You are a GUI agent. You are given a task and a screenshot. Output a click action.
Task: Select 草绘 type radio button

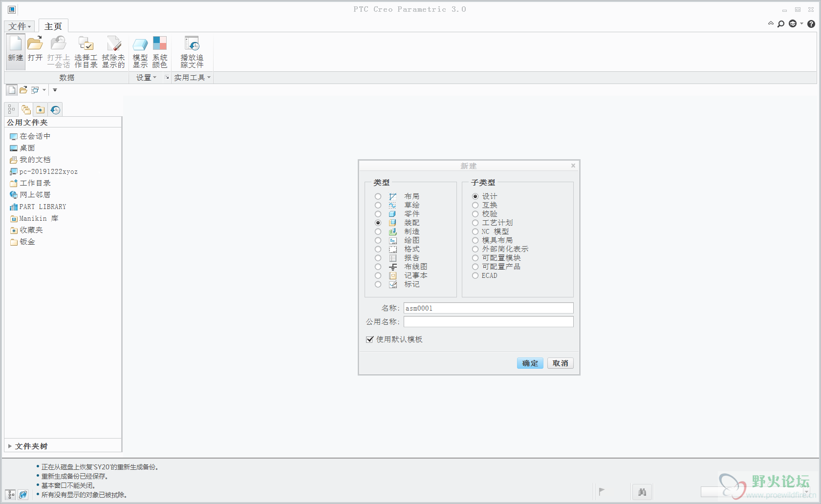[378, 205]
